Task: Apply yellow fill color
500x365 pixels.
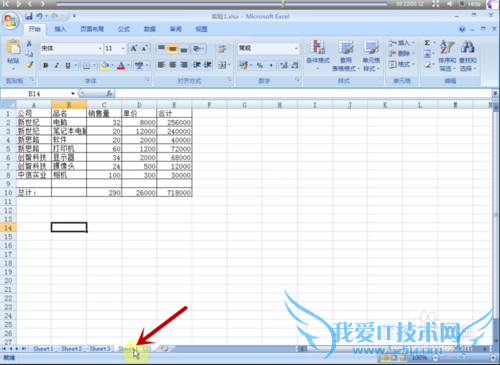Action: (105, 65)
